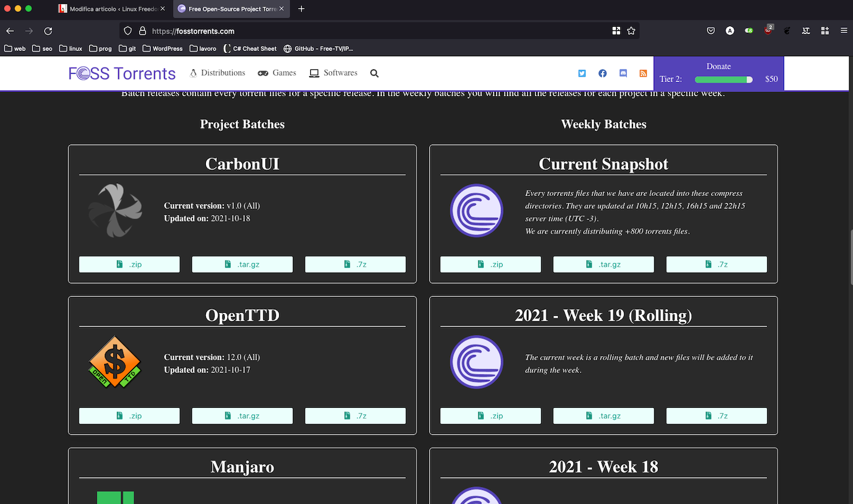The height and width of the screenshot is (504, 853).
Task: Subscribe via the orange RSS feed icon
Action: [x=643, y=73]
